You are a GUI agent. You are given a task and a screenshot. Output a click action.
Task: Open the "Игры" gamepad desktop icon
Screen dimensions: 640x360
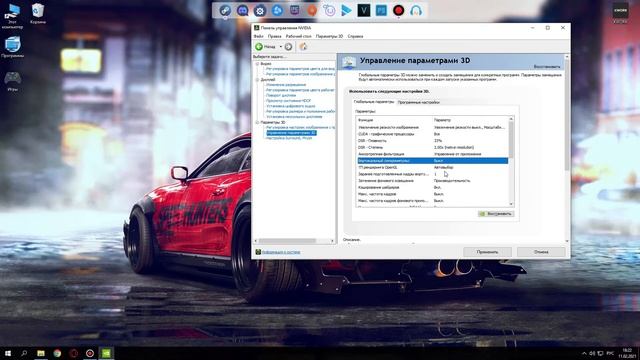coord(12,81)
